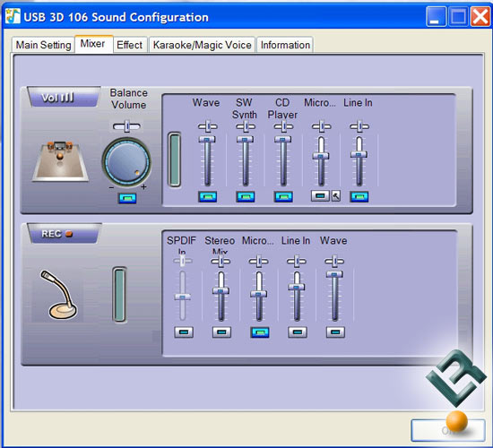
Task: Click the master balance slider above knob
Action: coord(126,126)
